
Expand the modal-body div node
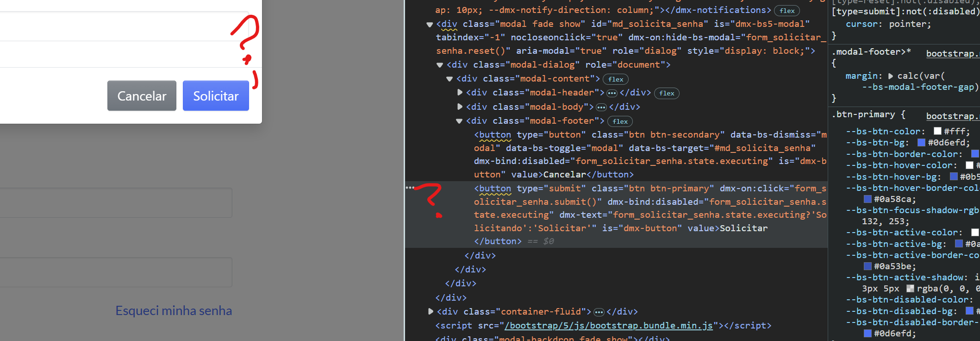click(460, 107)
